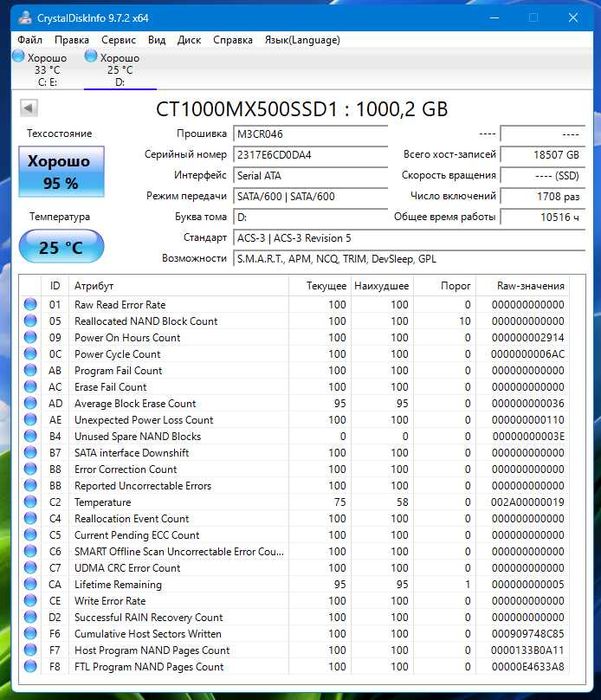Click the serial number field 2317E6CD0DA4
This screenshot has height=700, width=601.
[x=310, y=154]
